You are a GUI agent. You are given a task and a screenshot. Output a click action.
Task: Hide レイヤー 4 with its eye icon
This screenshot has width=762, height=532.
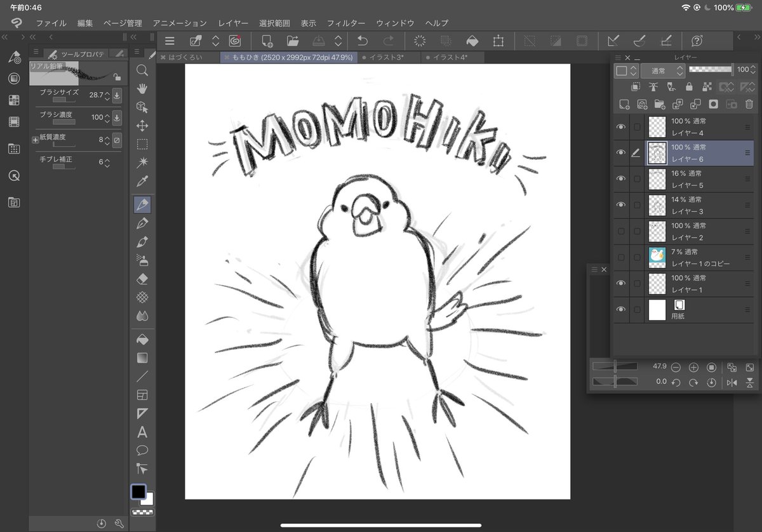(x=621, y=127)
